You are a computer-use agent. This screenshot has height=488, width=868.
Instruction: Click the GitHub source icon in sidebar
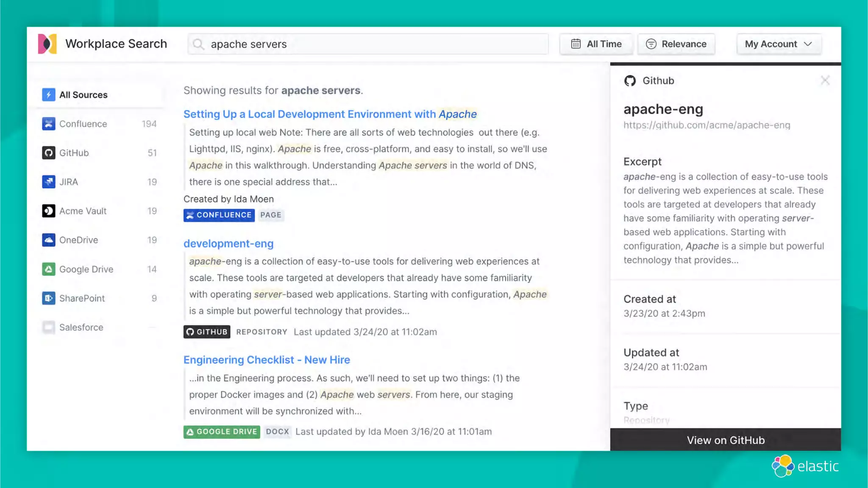coord(49,153)
